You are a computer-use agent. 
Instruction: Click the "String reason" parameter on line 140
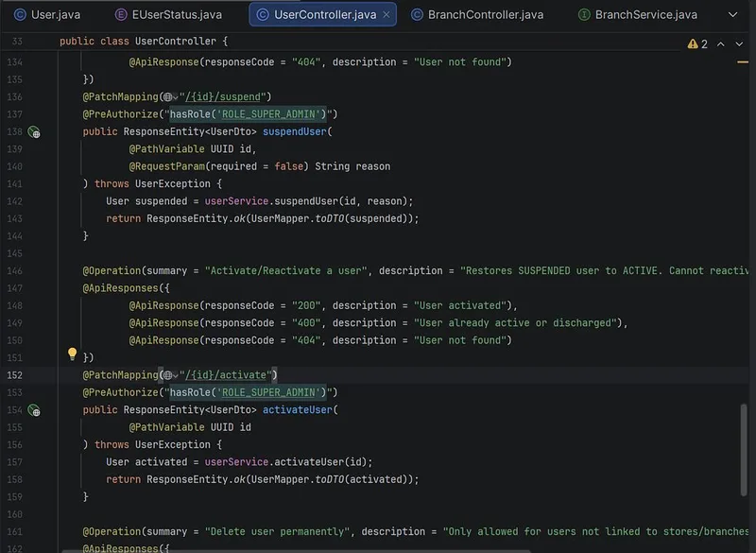click(x=352, y=166)
